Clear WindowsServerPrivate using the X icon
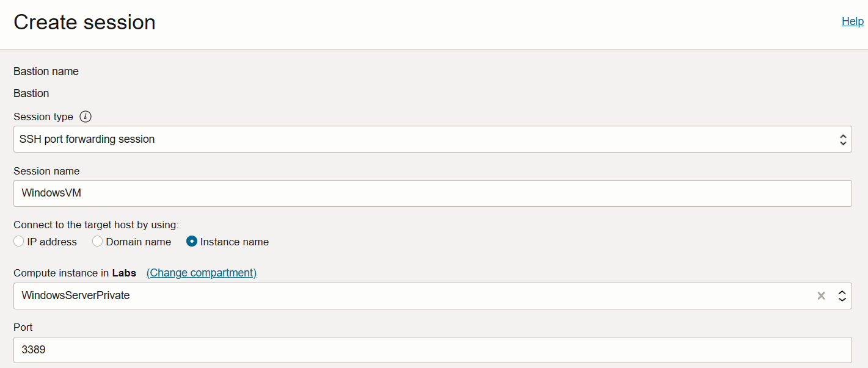Screen dimensions: 868x368 point(821,295)
